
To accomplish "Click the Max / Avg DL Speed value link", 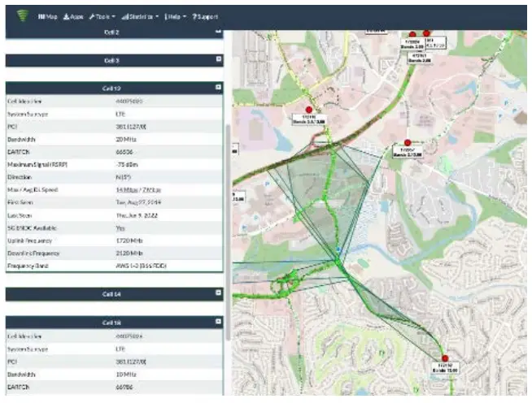I will 138,190.
